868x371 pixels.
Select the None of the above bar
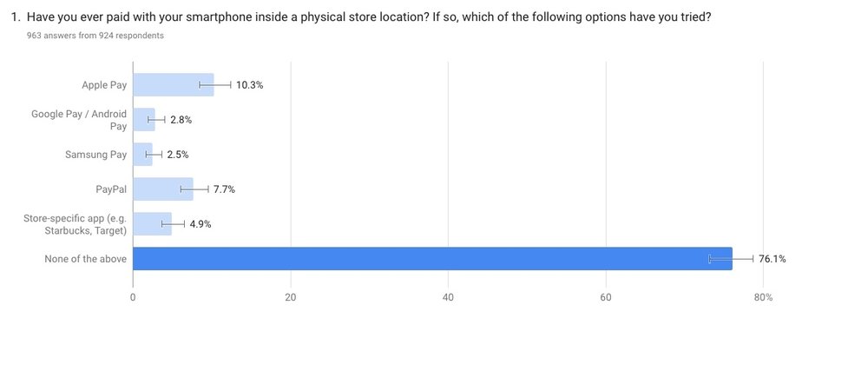(432, 259)
